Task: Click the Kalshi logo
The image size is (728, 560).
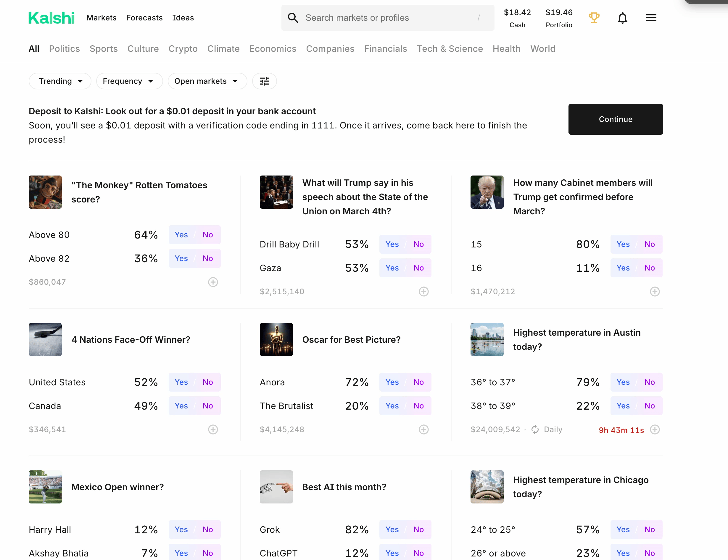Action: pos(51,18)
